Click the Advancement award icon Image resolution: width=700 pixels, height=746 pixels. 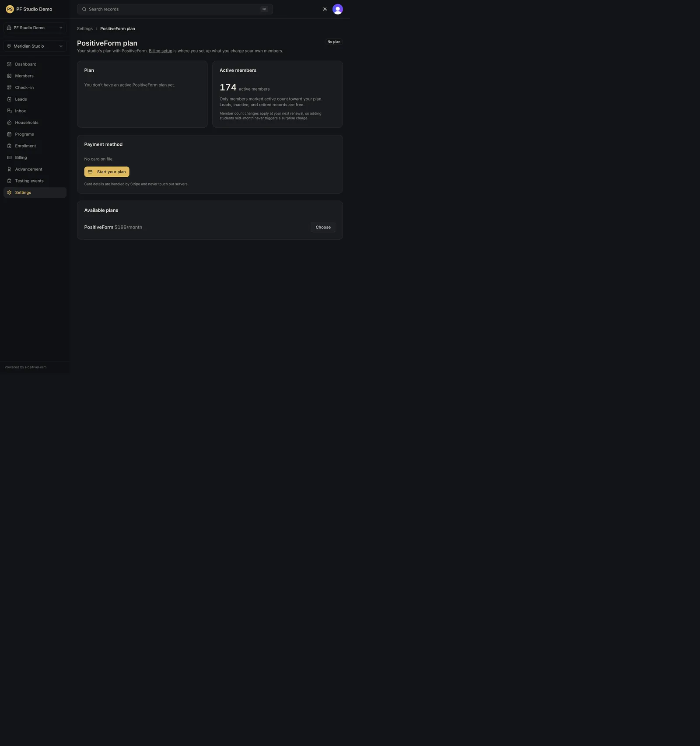tap(9, 169)
